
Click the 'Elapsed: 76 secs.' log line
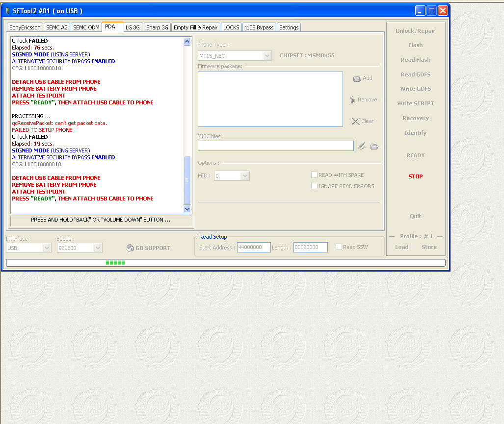33,48
